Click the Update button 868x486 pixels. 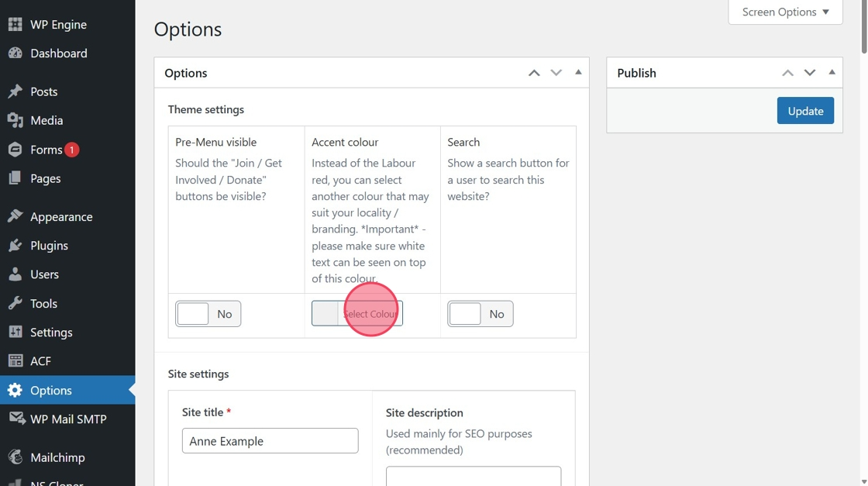click(x=805, y=111)
